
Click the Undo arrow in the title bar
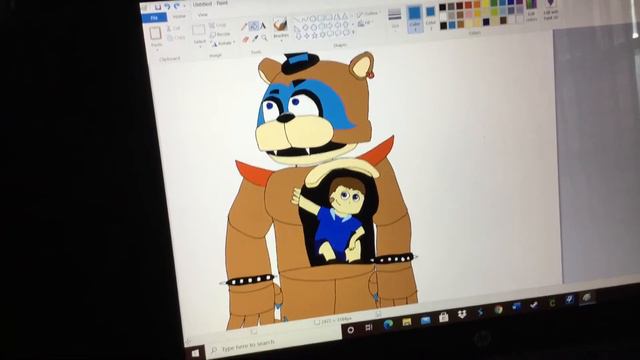point(167,7)
